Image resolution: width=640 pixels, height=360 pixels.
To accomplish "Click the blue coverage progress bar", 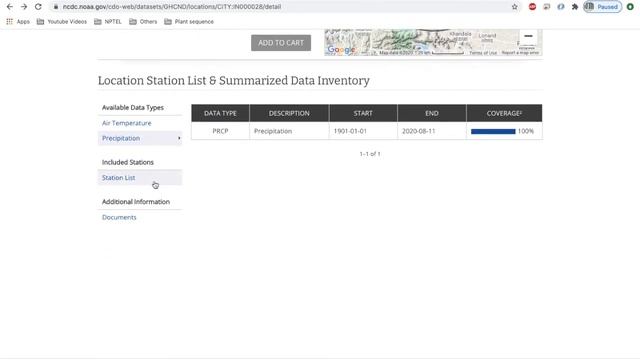I will (493, 131).
